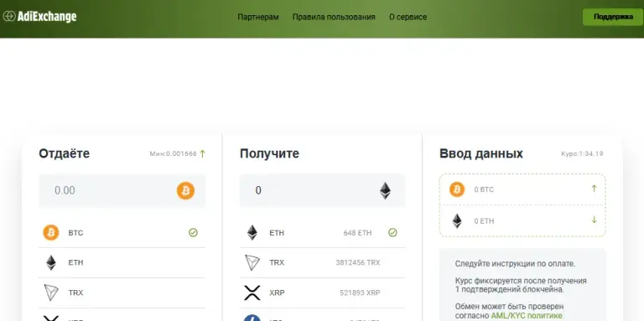644x321 pixels.
Task: Select XRP in the Получите list
Action: click(322, 293)
